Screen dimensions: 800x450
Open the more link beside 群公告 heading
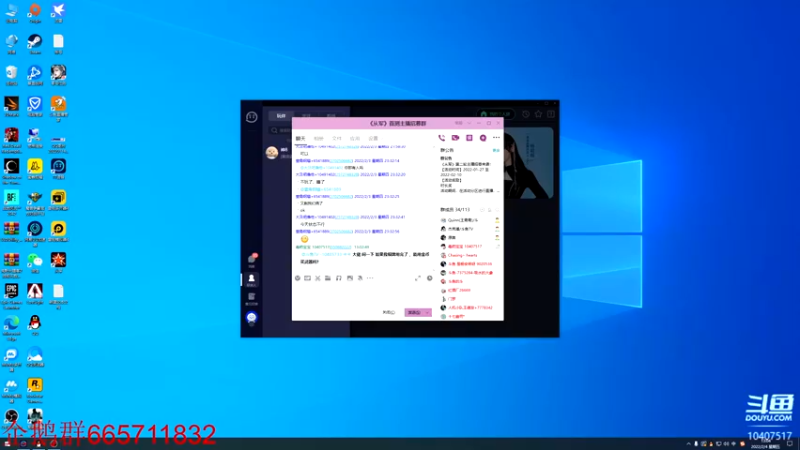tap(496, 151)
